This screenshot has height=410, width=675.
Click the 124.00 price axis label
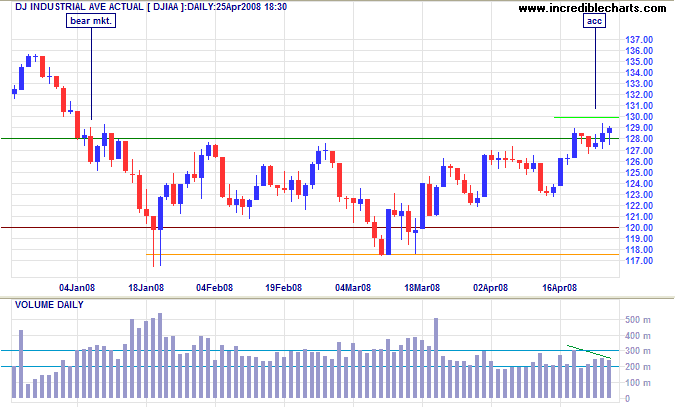639,183
